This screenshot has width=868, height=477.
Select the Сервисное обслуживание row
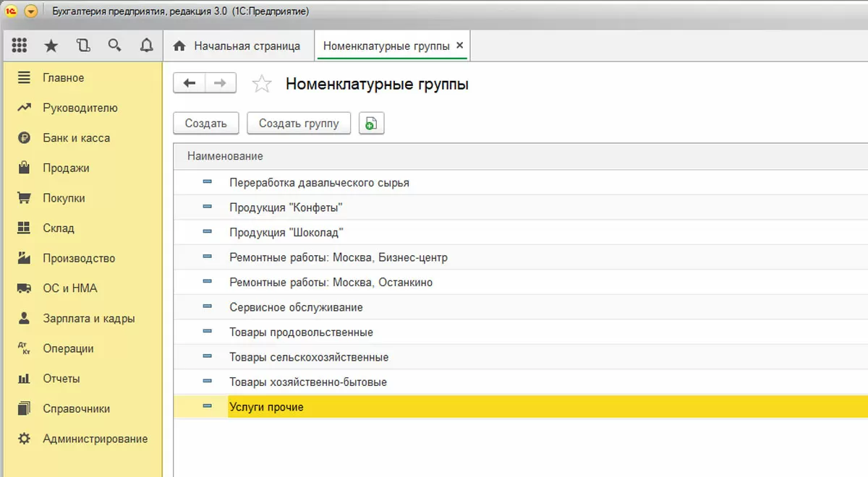(296, 307)
